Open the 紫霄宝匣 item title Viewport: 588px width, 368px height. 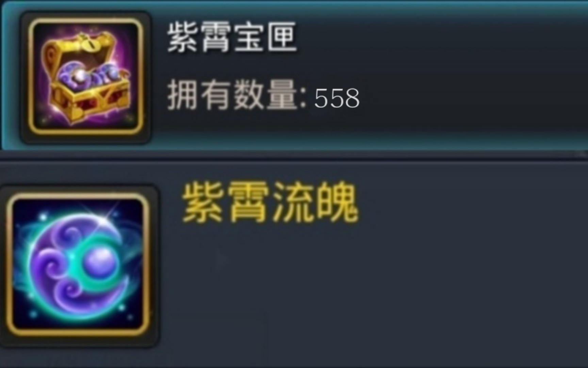click(x=231, y=37)
